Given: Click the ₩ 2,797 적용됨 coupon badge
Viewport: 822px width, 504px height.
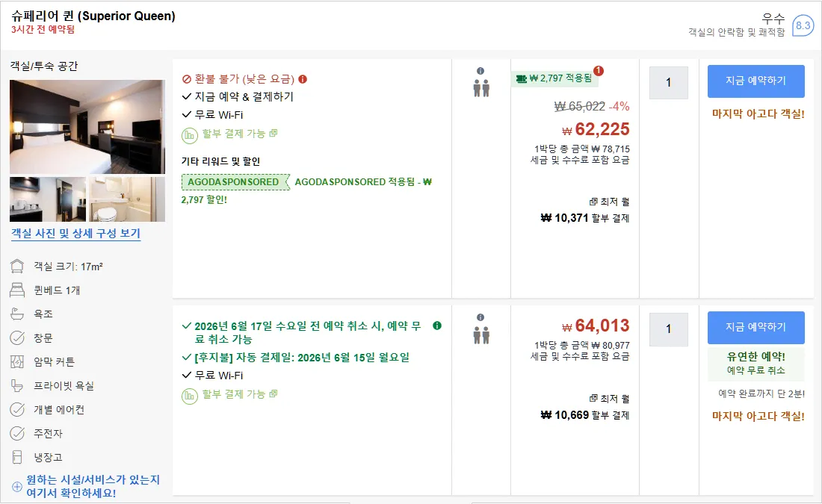Looking at the screenshot, I should tap(554, 78).
